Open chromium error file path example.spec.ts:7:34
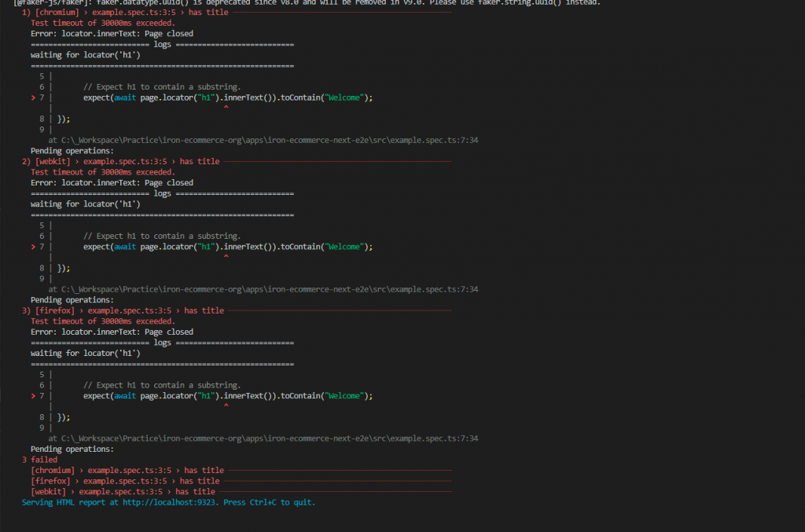This screenshot has height=532, width=805. pos(270,140)
